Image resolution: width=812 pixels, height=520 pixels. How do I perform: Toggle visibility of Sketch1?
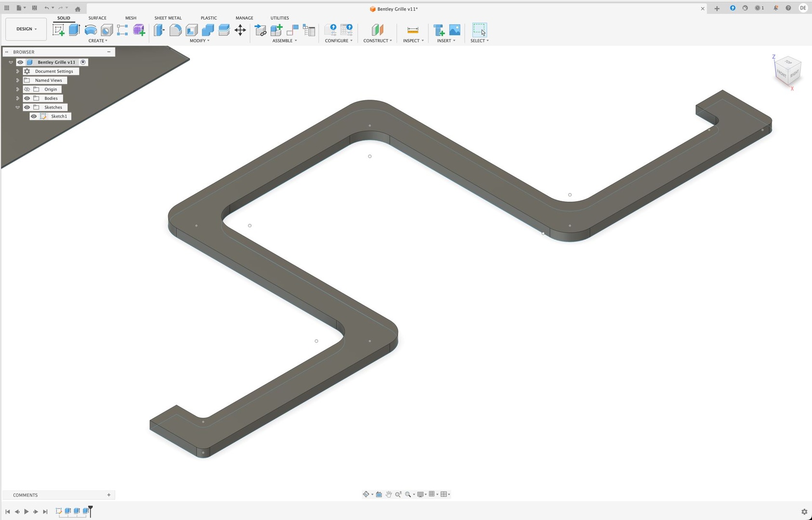34,117
